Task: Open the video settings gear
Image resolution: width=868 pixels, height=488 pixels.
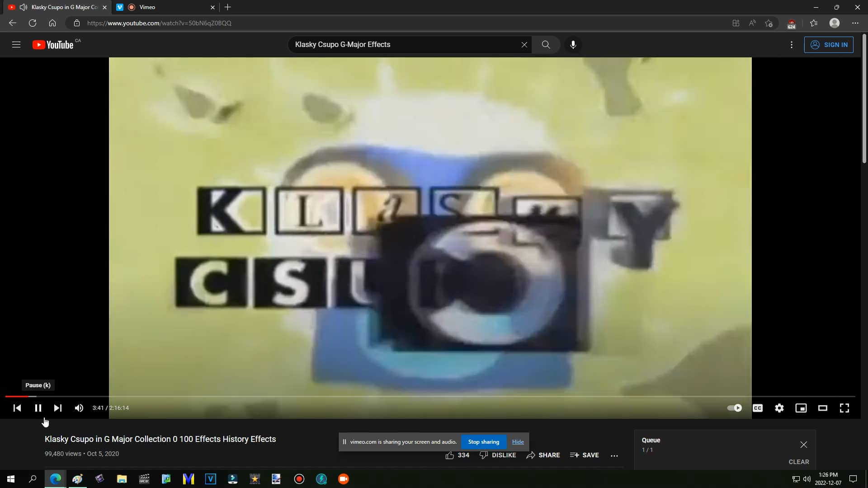Action: [779, 408]
